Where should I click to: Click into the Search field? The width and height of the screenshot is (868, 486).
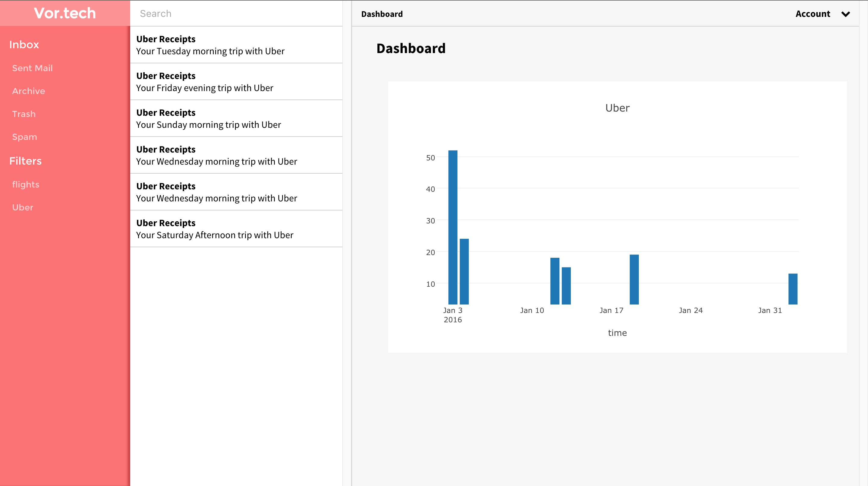[236, 14]
